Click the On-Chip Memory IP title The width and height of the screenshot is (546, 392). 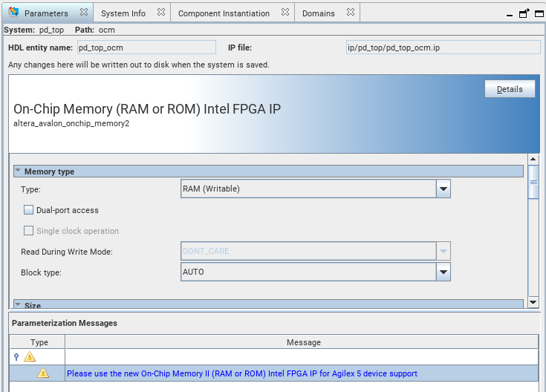(147, 109)
